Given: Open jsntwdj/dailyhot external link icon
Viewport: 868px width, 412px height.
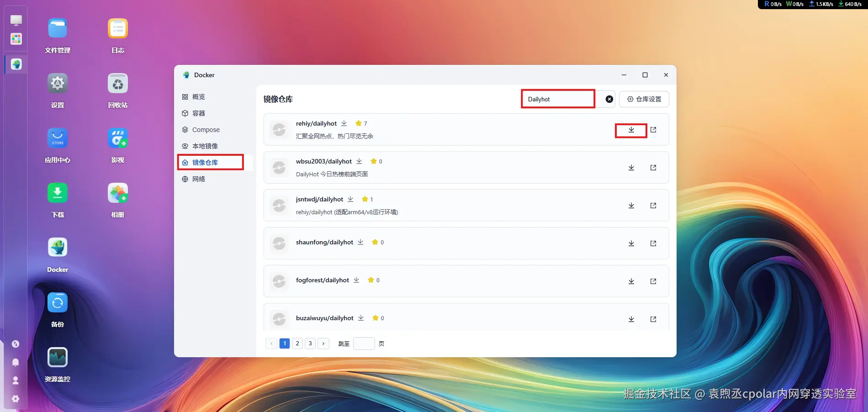Looking at the screenshot, I should pos(653,206).
